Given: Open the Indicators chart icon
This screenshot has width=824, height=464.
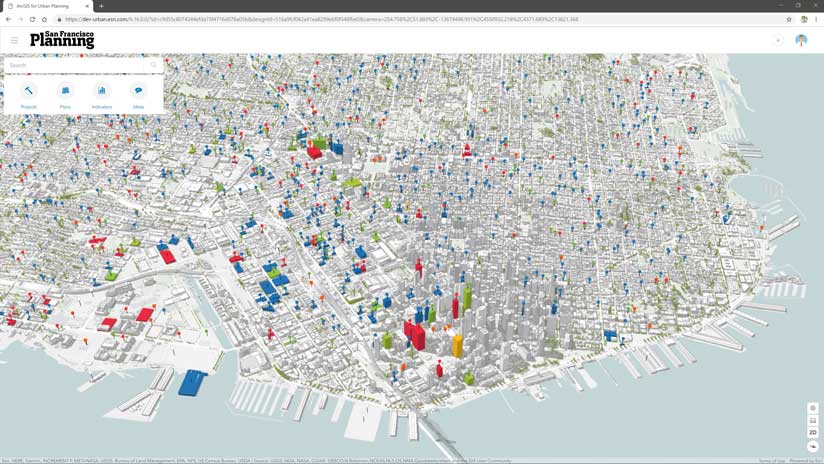Looking at the screenshot, I should pos(102,91).
